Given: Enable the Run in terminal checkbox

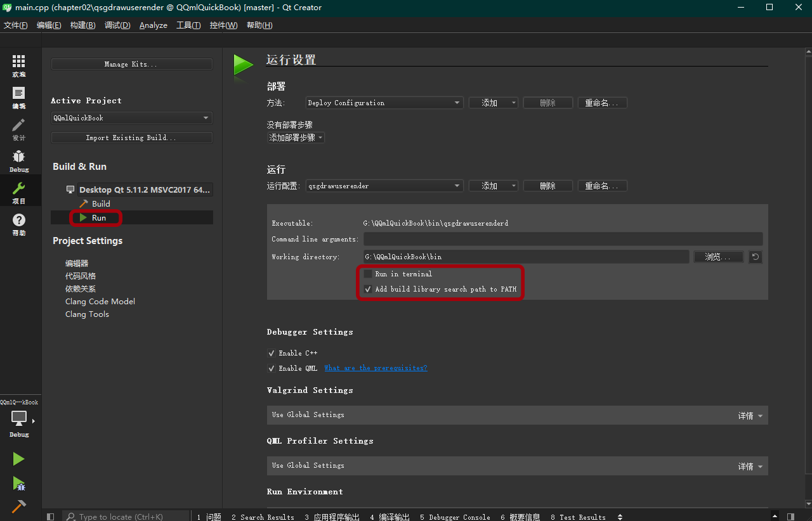Looking at the screenshot, I should pyautogui.click(x=368, y=273).
